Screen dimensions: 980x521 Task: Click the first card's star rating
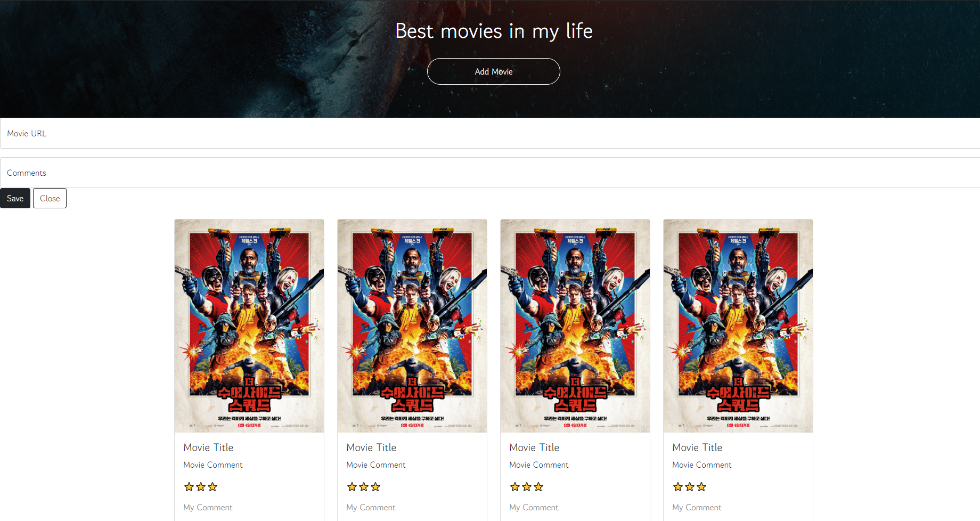(x=201, y=487)
